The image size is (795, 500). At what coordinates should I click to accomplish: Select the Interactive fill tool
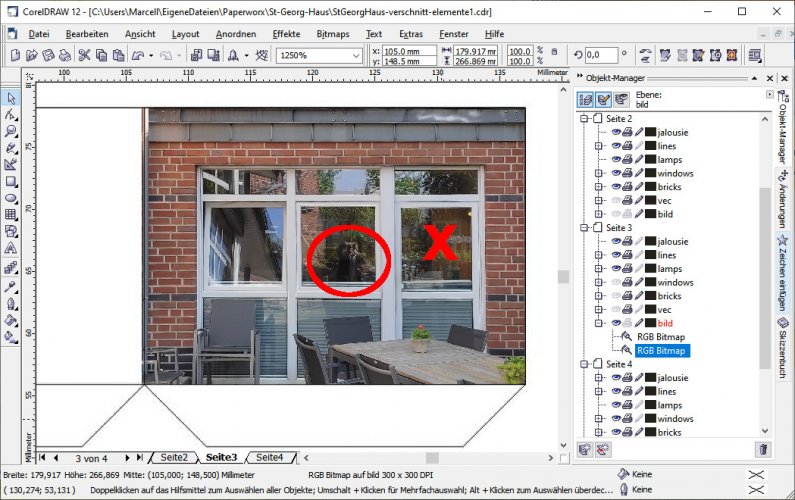(x=11, y=337)
